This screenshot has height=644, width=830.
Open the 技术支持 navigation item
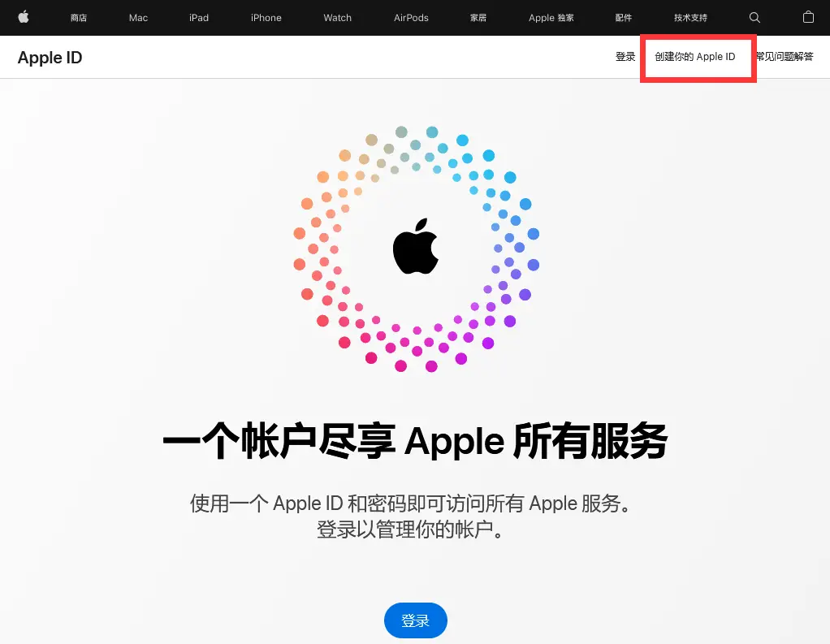pos(691,18)
